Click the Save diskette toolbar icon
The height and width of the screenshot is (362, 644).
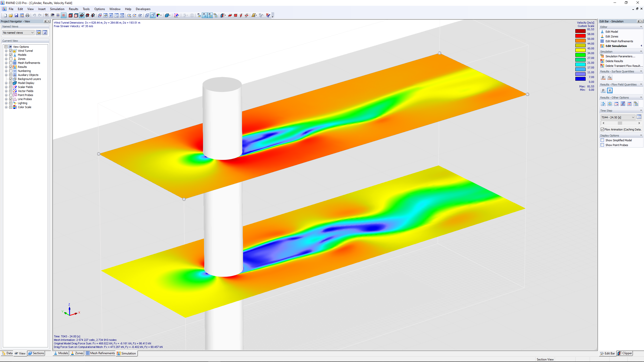coord(16,16)
